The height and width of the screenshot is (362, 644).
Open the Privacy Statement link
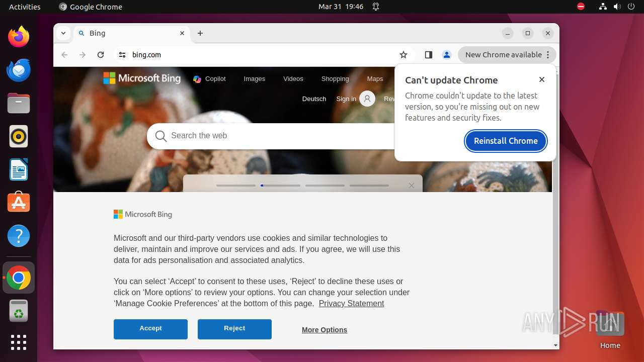(x=351, y=303)
